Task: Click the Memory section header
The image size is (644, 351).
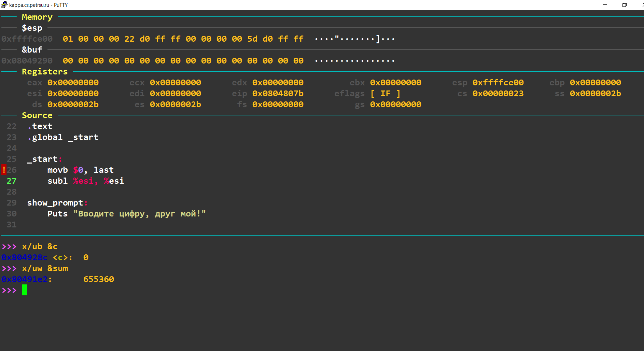Action: point(37,17)
